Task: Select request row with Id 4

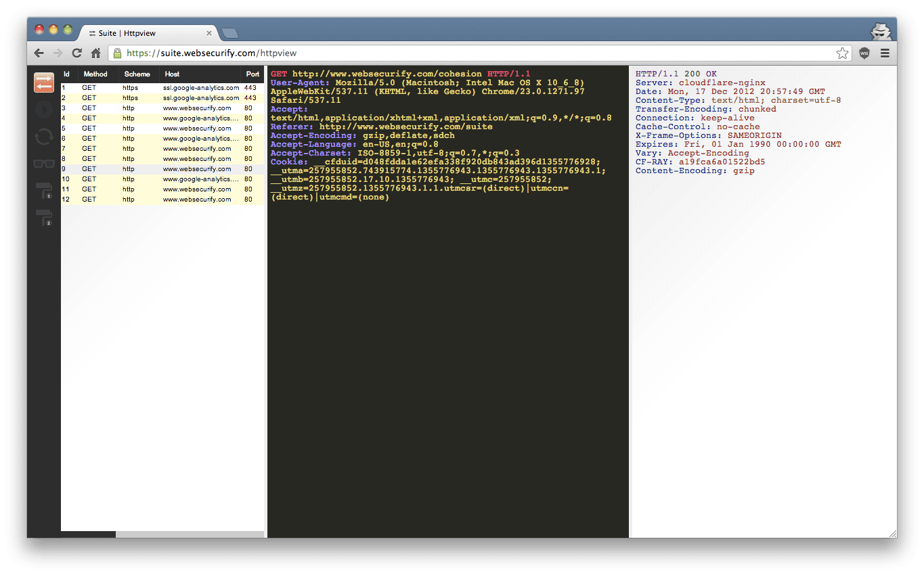Action: pos(162,118)
